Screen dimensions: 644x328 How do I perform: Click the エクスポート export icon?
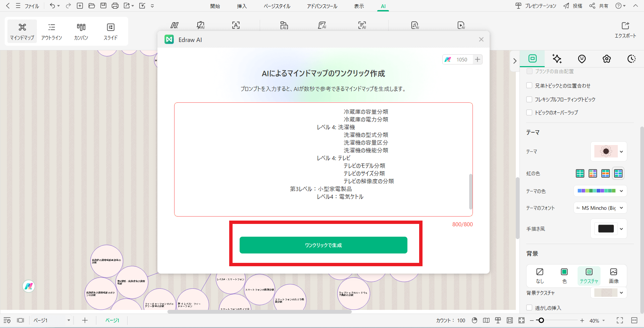625,30
